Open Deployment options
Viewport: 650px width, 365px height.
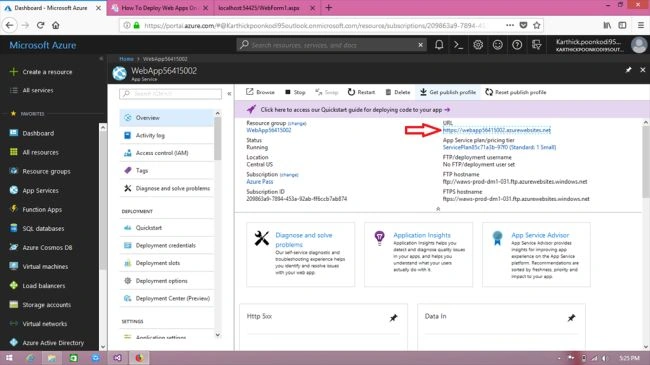coord(167,281)
